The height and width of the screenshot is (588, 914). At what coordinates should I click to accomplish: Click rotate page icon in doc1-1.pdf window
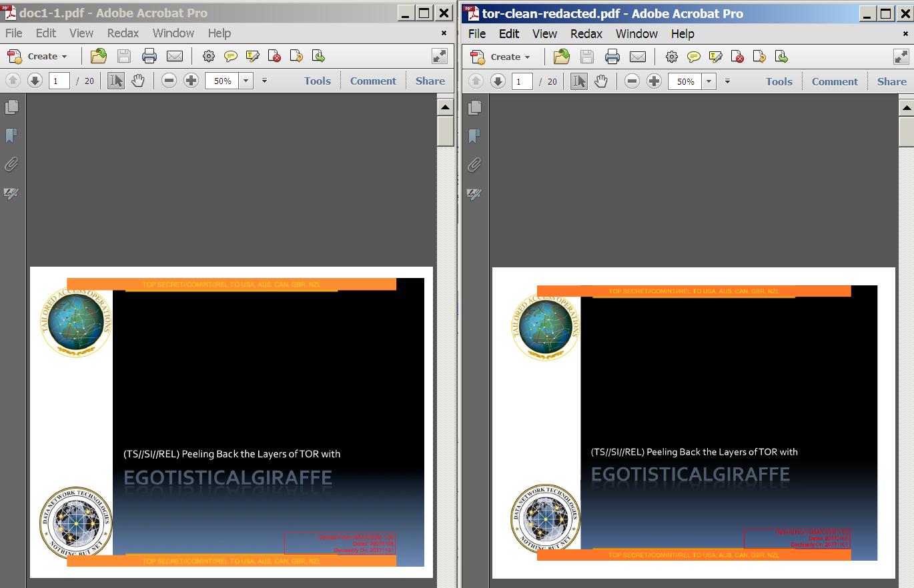296,57
